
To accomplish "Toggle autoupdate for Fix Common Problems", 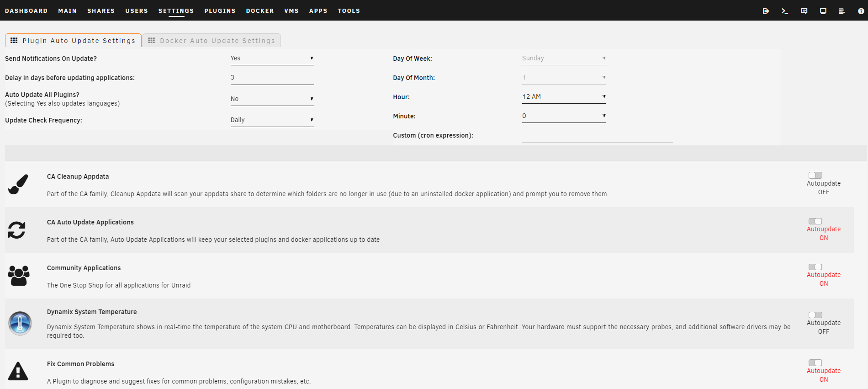I will (x=815, y=363).
